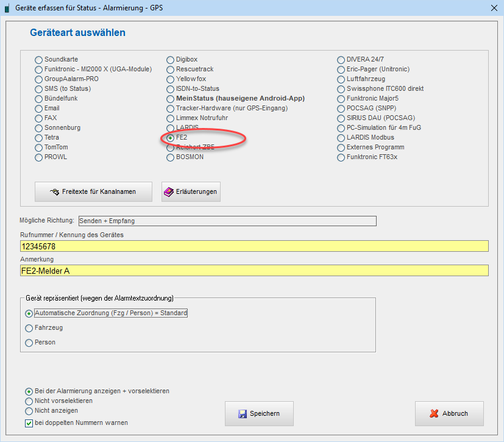504x442 pixels.
Task: Choose POCSAG (SNPP) device type
Action: [341, 109]
